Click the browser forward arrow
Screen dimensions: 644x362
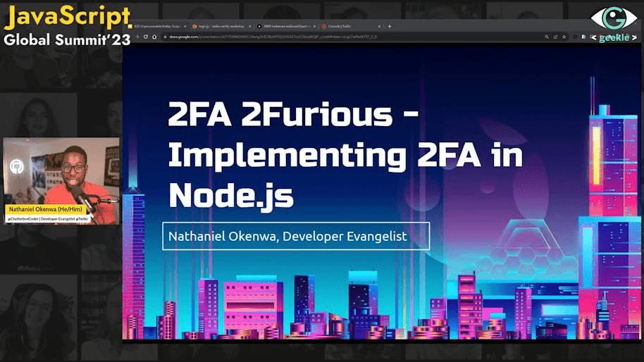137,37
